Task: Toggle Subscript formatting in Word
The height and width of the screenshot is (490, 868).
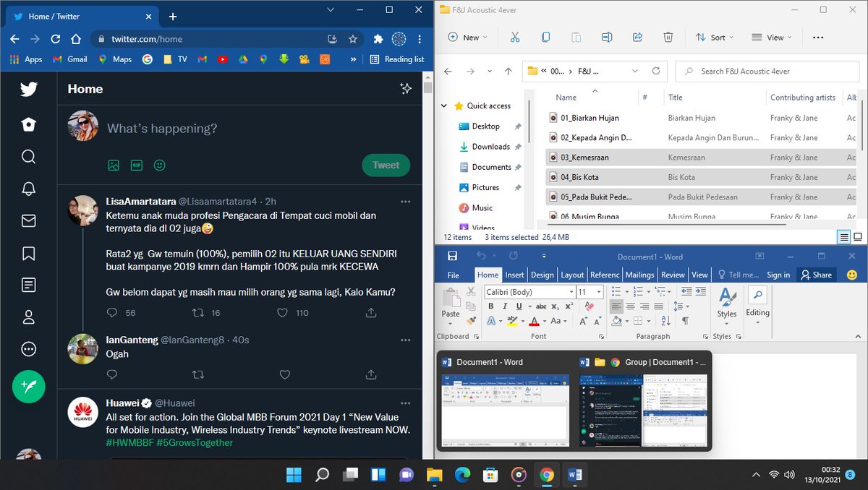Action: pos(557,306)
